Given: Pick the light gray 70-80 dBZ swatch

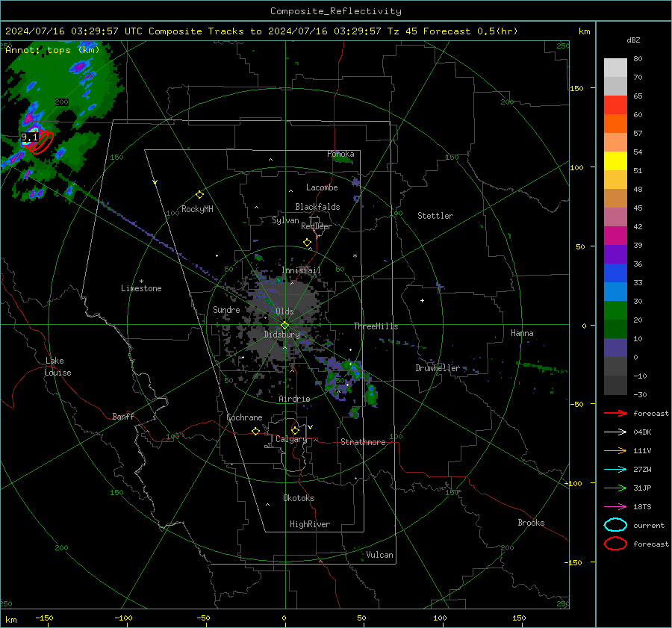Looking at the screenshot, I should tap(615, 68).
